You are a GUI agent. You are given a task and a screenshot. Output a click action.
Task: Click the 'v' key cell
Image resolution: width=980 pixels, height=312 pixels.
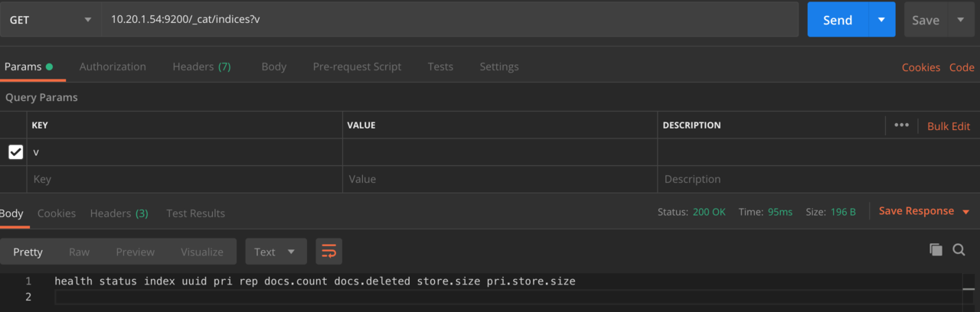click(x=185, y=152)
